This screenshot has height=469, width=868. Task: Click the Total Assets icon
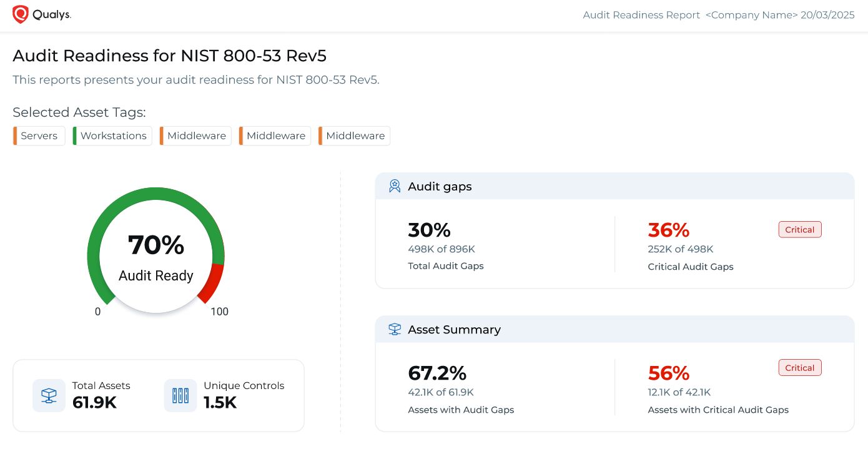49,396
